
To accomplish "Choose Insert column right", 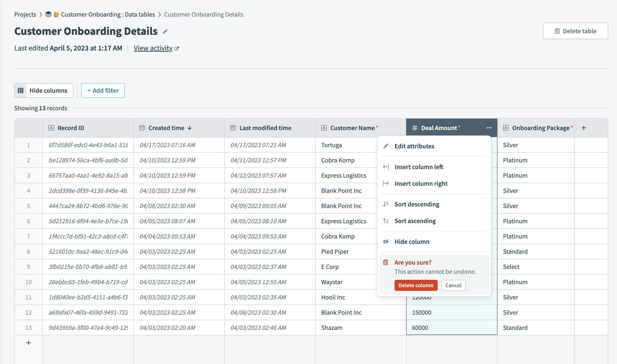I will click(x=421, y=183).
